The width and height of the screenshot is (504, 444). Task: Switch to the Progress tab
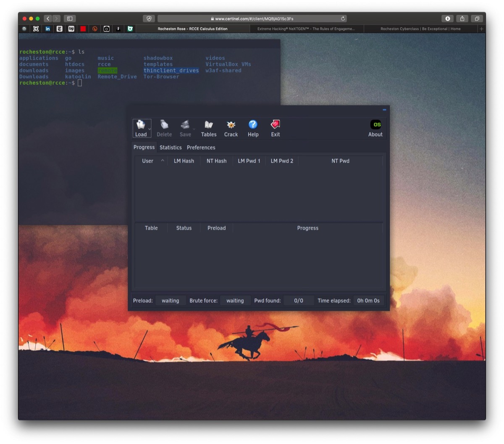(x=144, y=147)
